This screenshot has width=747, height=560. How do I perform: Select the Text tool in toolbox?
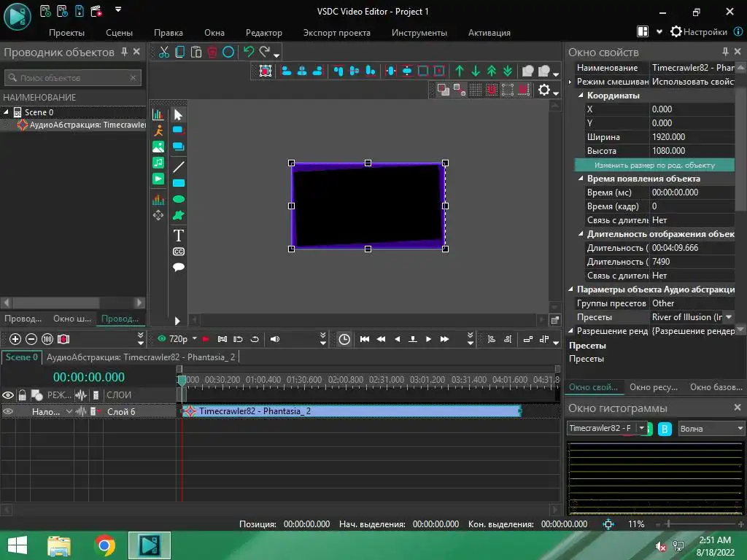(x=178, y=236)
